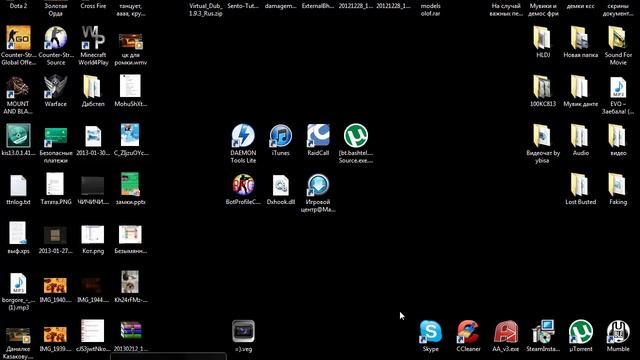Select the выф.xps document
This screenshot has width=640, height=360.
[x=18, y=234]
